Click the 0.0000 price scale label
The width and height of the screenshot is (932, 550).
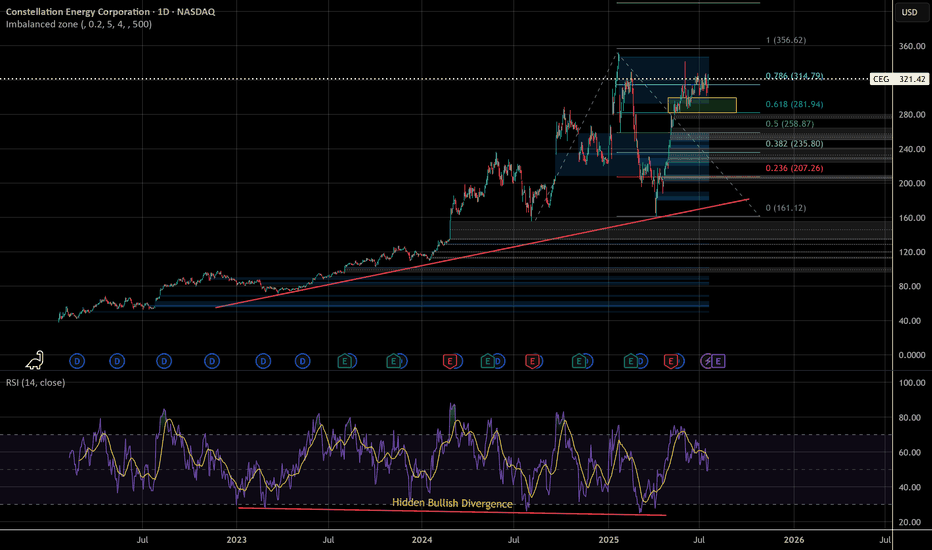(912, 355)
